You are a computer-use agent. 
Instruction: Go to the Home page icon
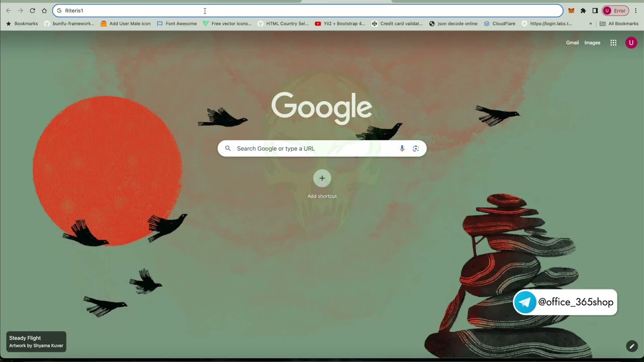[x=44, y=11]
